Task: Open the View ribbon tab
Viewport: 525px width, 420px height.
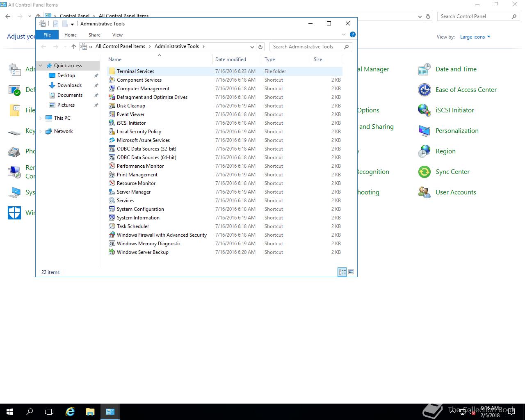Action: point(117,35)
